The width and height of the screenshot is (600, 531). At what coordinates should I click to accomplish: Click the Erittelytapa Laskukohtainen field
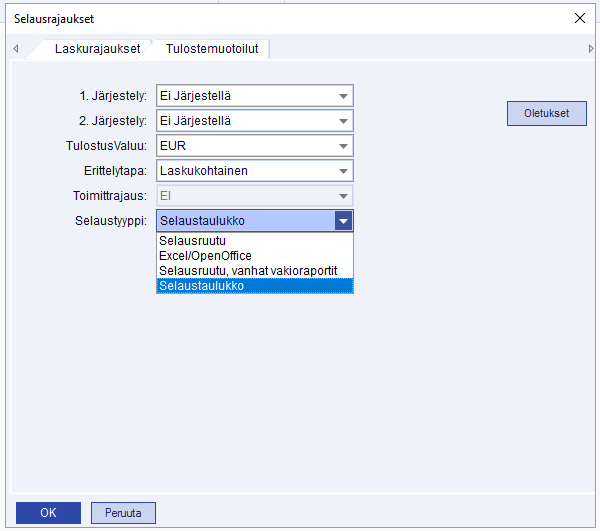click(245, 171)
